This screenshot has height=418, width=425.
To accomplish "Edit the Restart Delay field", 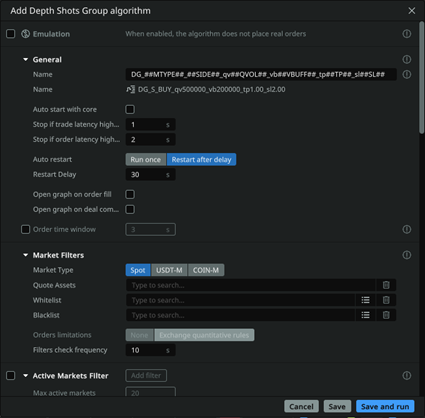I will (150, 174).
